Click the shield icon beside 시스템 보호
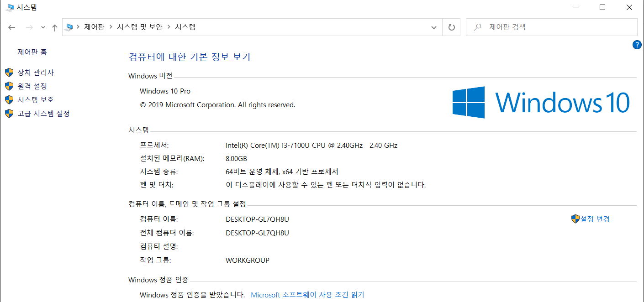644x302 pixels. click(9, 99)
